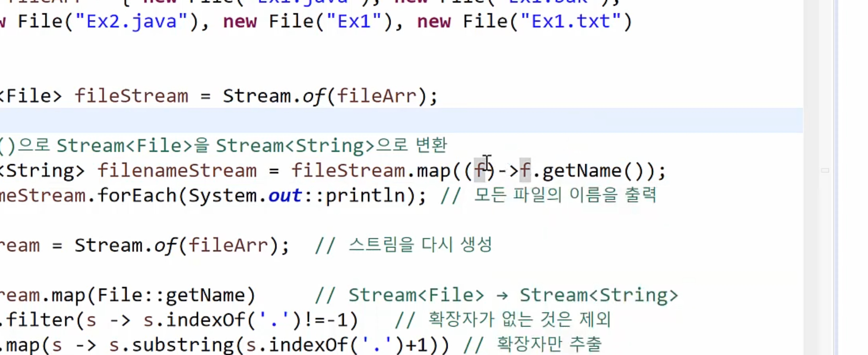
Task: Click the filenameStream variable name
Action: 177,170
